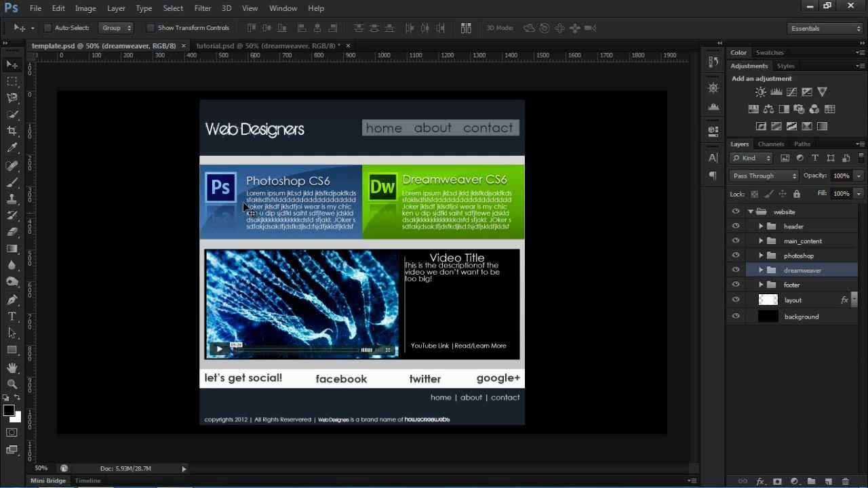
Task: Toggle Quick Mask mode icon
Action: click(12, 432)
